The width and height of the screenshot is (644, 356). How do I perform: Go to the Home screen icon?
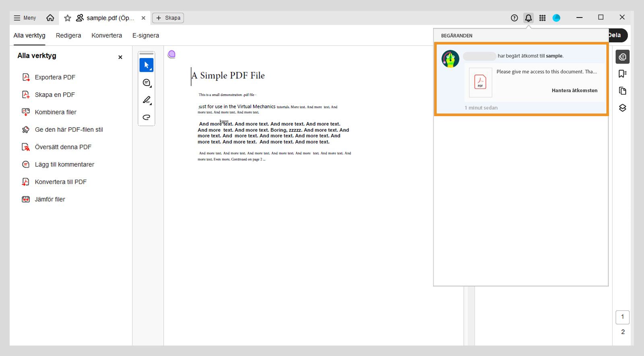[50, 18]
